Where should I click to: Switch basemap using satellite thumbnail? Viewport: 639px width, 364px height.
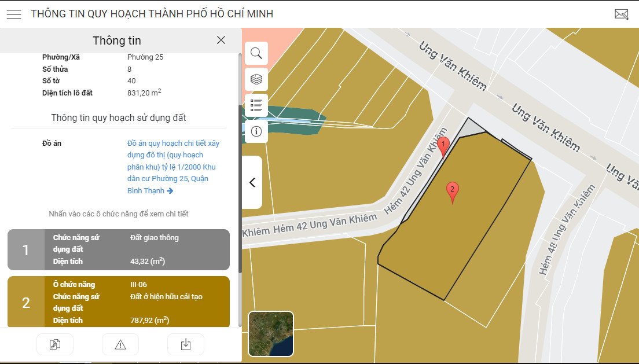coord(271,334)
